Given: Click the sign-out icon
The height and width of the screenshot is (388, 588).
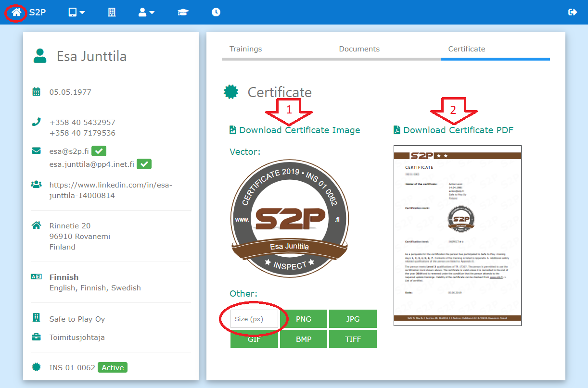Looking at the screenshot, I should click(x=573, y=12).
